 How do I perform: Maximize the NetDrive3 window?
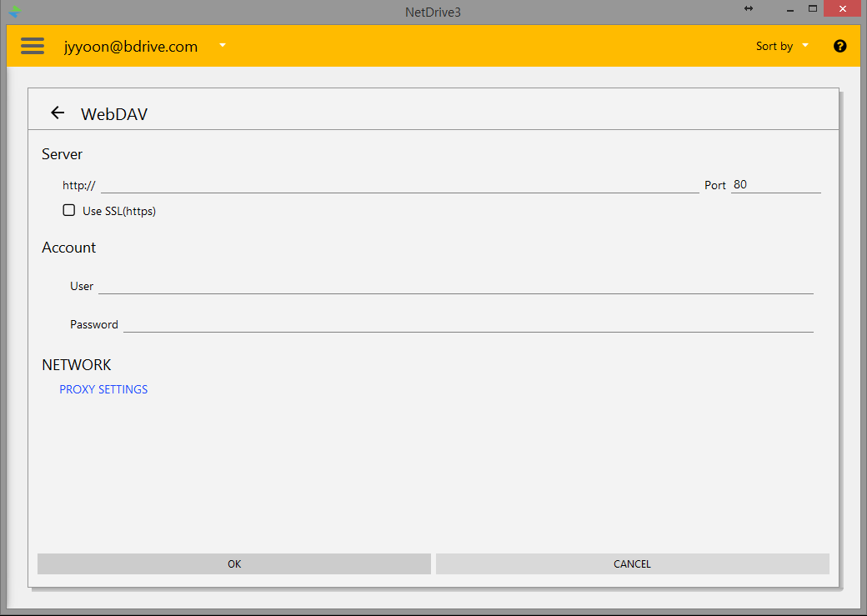click(812, 8)
